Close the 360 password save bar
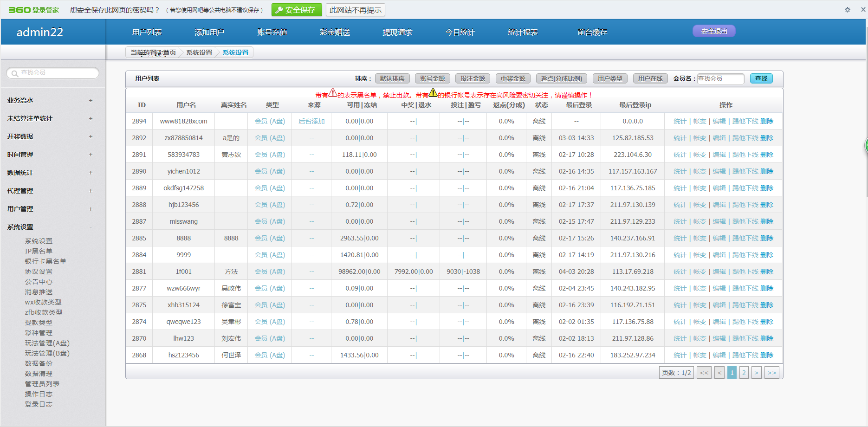Screen dimensions: 868x427 [x=863, y=9]
